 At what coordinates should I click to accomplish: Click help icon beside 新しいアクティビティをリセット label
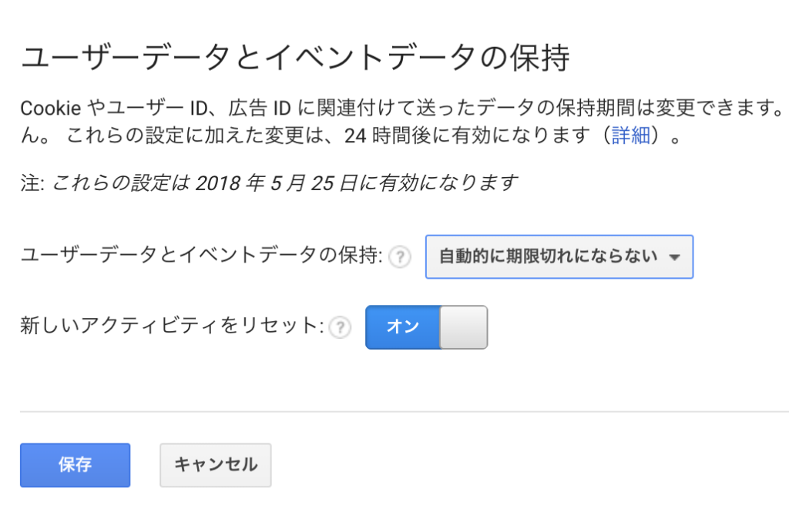click(x=339, y=328)
